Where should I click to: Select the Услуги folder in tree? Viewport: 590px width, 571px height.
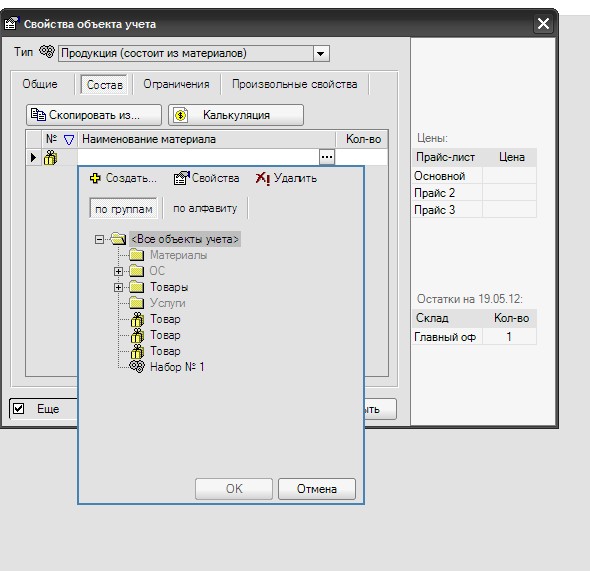point(167,303)
